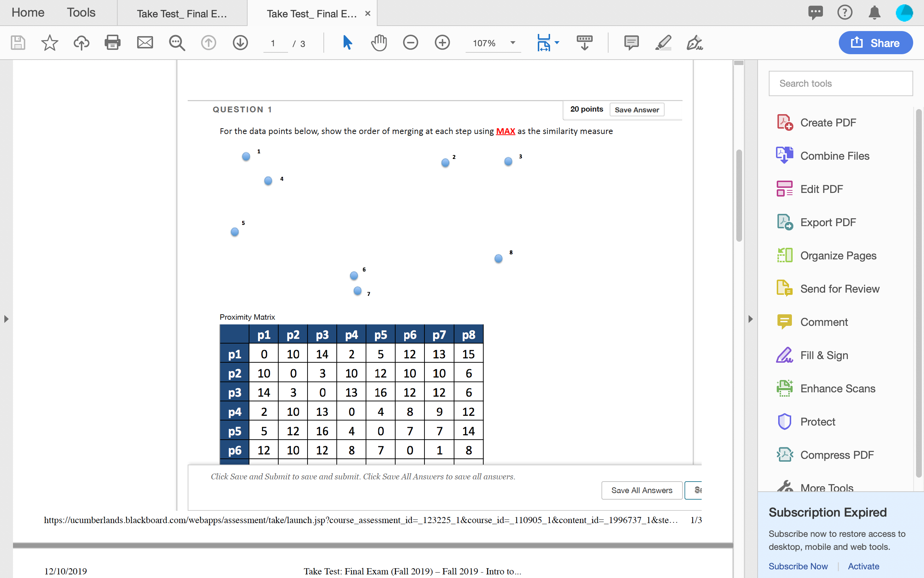The height and width of the screenshot is (578, 924).
Task: Open Combine Files tool
Action: click(823, 156)
